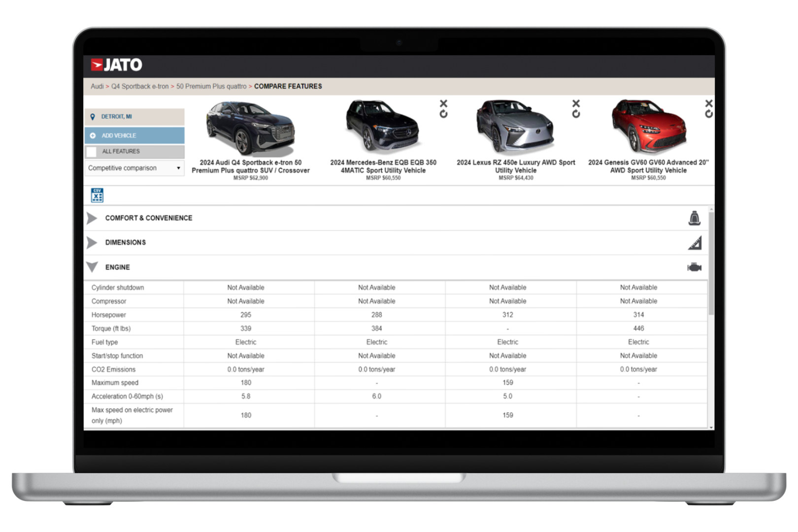This screenshot has height=532, width=798.
Task: Open 50 Premium Plus quattro breadcrumb
Action: (211, 86)
